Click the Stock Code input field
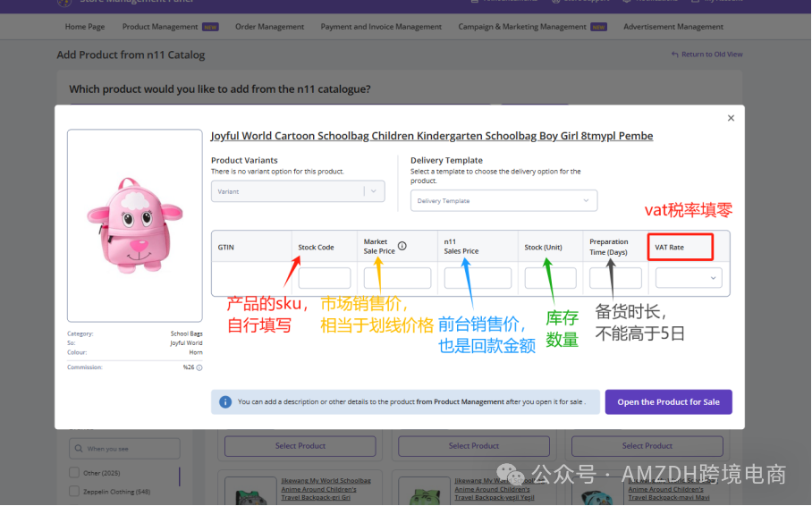This screenshot has height=506, width=812. click(x=325, y=278)
